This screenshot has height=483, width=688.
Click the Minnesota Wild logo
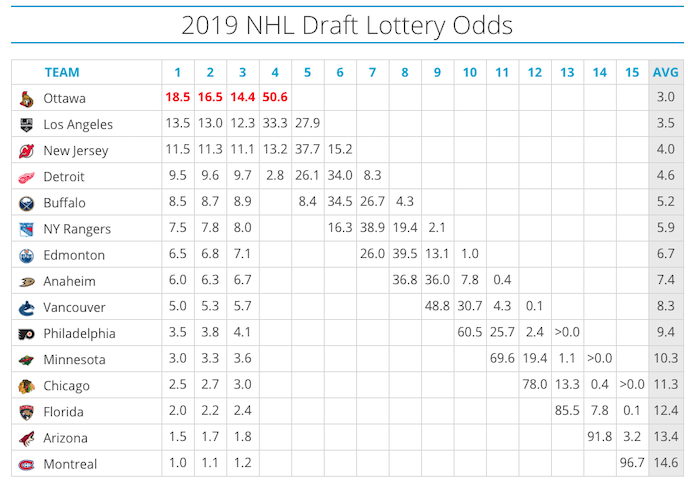click(x=26, y=360)
